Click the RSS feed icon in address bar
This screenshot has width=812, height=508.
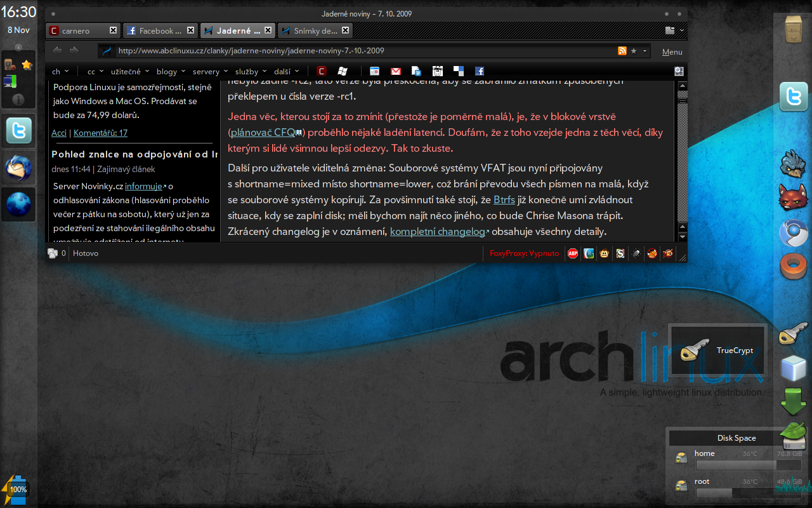coord(622,51)
